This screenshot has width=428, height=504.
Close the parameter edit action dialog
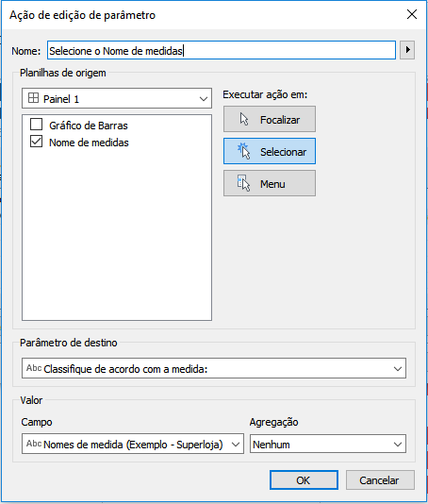[x=412, y=14]
